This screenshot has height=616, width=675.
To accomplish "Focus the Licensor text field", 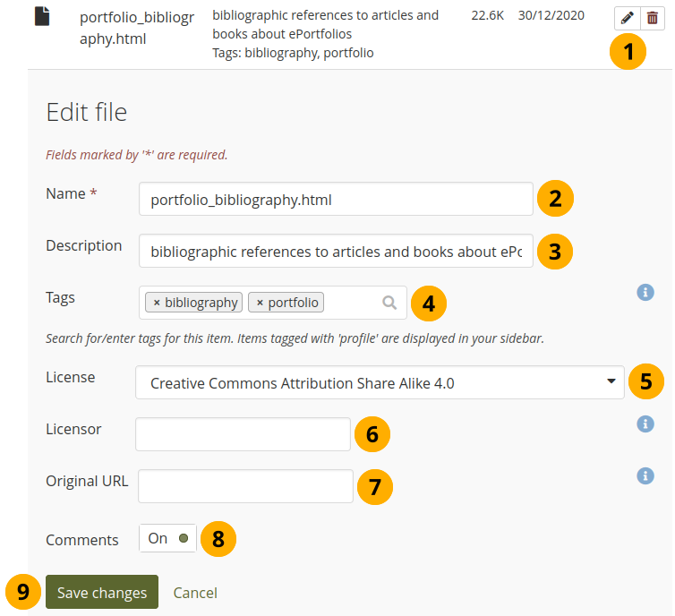I will (x=243, y=434).
